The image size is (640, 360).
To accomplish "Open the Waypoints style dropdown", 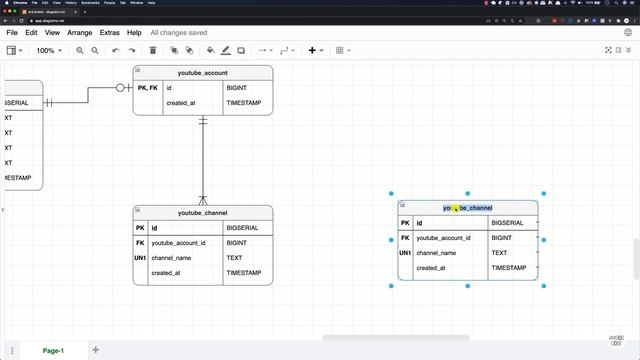I will [x=287, y=51].
